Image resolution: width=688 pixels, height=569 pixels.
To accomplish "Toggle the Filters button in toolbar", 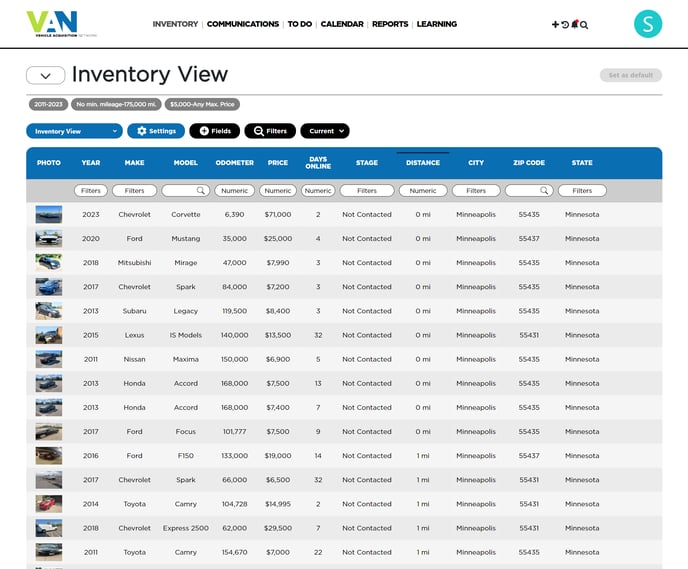I will tap(270, 131).
